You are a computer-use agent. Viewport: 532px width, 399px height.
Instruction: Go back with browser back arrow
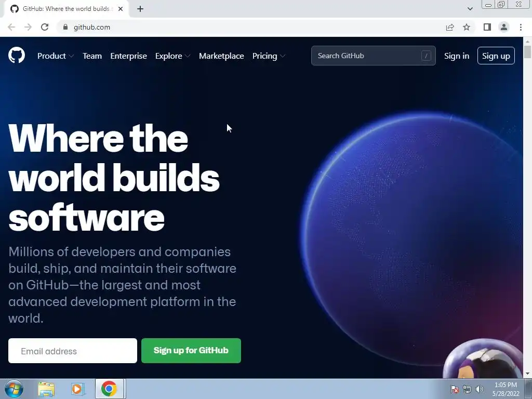[11, 27]
